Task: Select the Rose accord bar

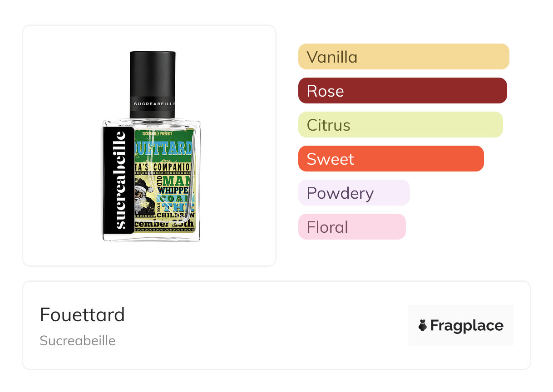Action: [x=402, y=91]
